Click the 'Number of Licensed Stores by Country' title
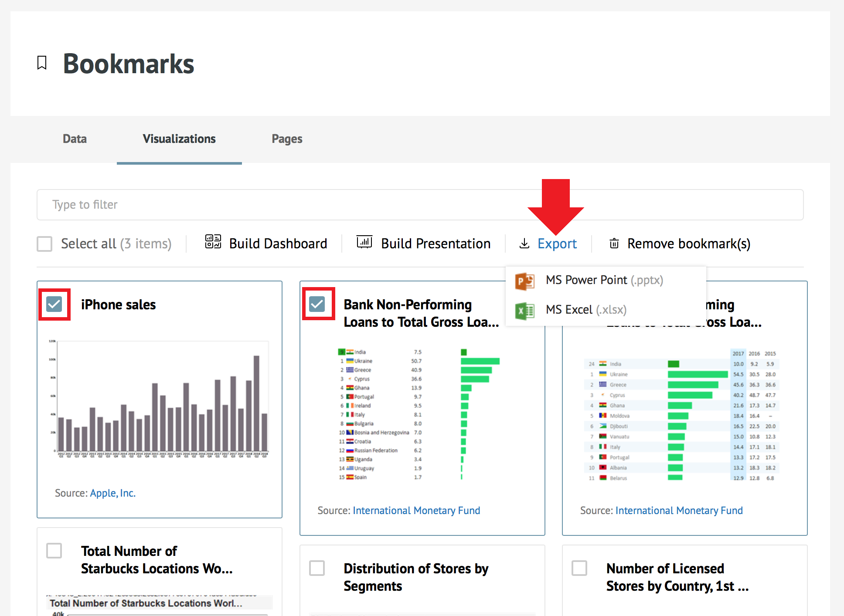Image resolution: width=844 pixels, height=616 pixels. coord(677,577)
